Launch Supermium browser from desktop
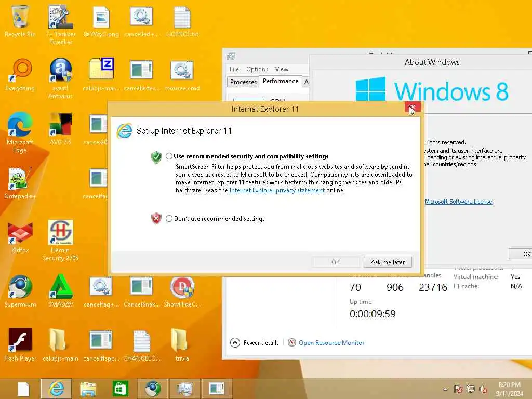Screen dimensions: 532x399 pyautogui.click(x=20, y=291)
